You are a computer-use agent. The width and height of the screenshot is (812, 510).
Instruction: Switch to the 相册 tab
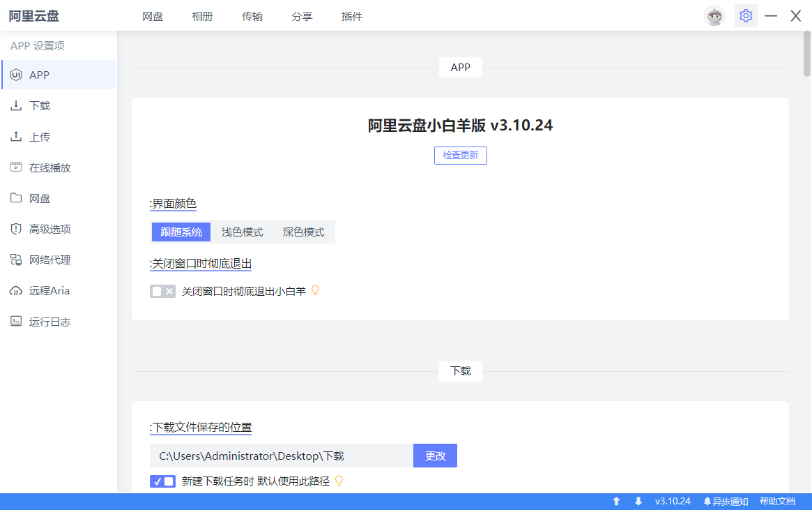(x=202, y=17)
